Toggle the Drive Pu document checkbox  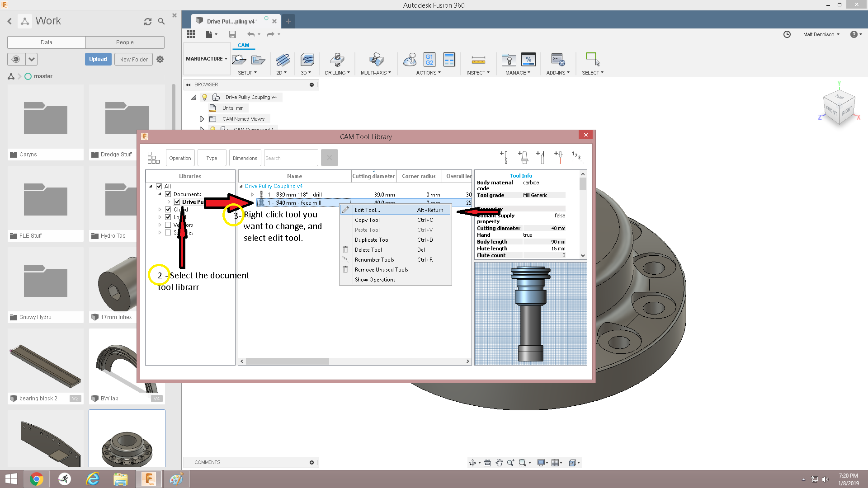tap(177, 202)
